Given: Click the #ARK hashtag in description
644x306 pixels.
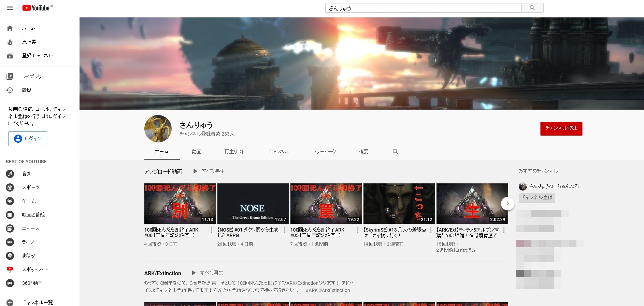Looking at the screenshot, I should pyautogui.click(x=312, y=290).
